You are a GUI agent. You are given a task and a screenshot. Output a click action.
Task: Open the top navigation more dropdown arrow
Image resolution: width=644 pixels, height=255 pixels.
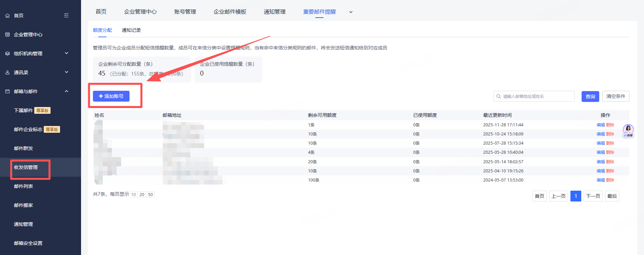tap(351, 12)
